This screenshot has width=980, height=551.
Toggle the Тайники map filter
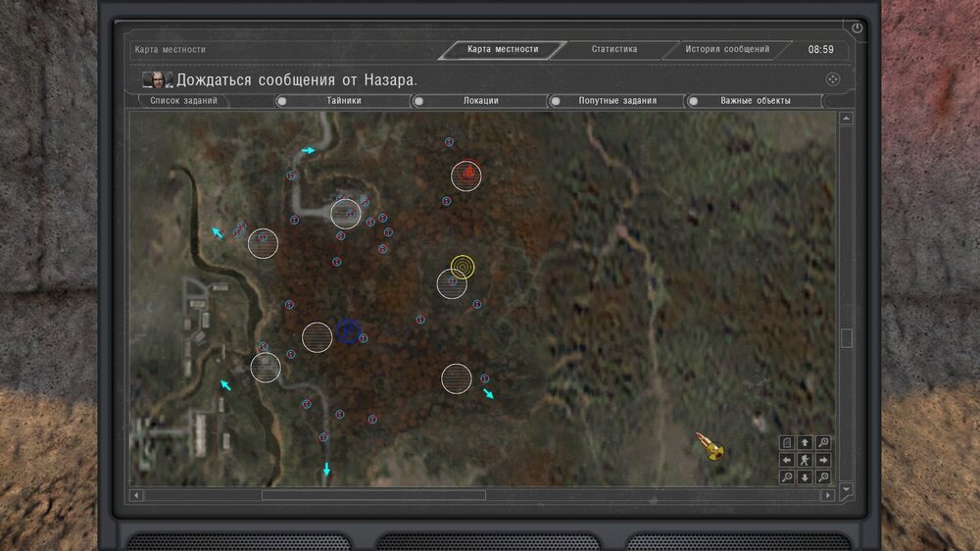click(343, 101)
